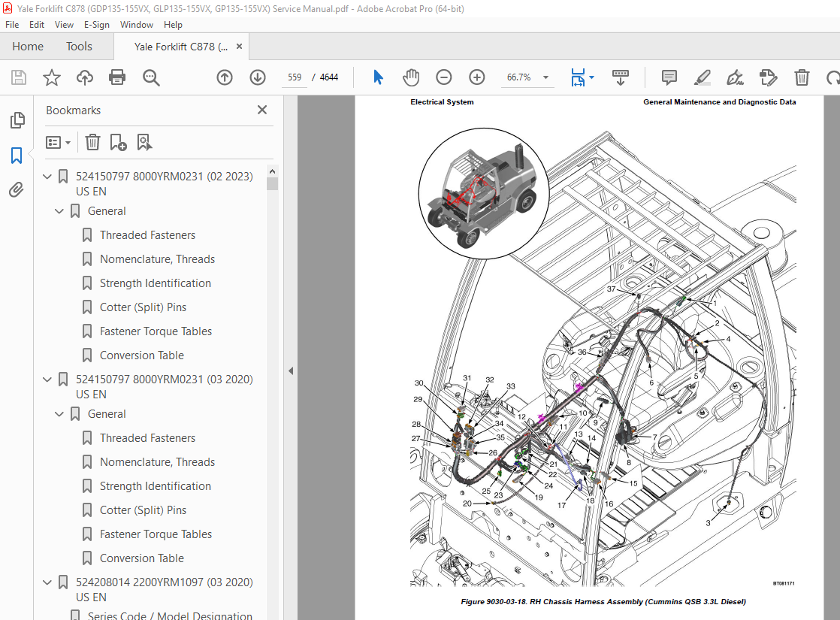Image resolution: width=840 pixels, height=620 pixels.
Task: Open the find text magnifier icon
Action: pos(151,77)
